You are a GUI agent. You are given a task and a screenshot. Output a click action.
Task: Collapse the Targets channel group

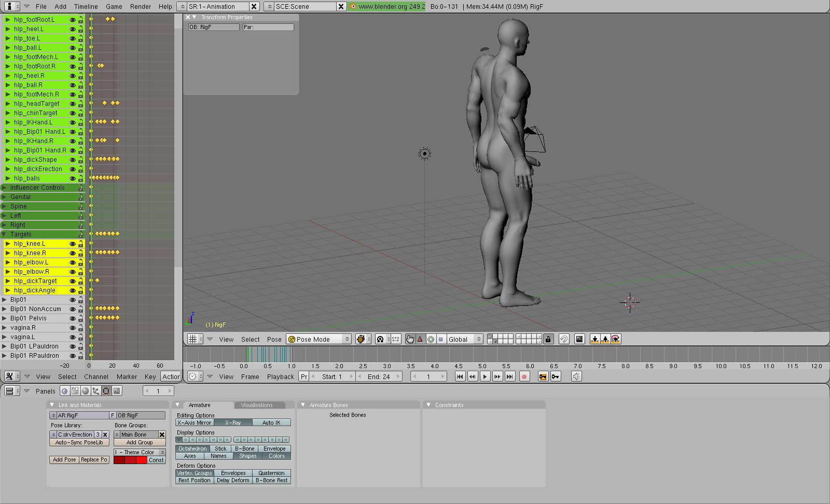point(4,234)
